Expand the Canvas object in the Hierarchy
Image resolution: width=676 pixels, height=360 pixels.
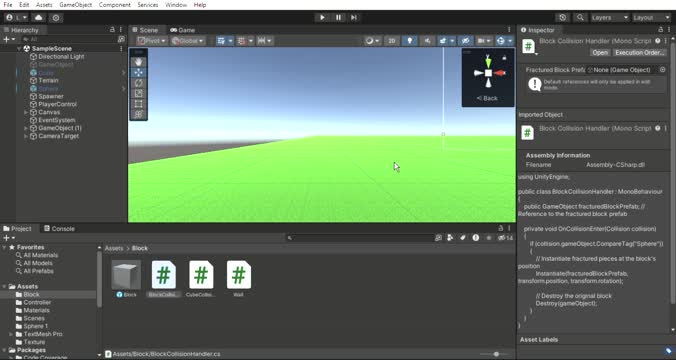pyautogui.click(x=26, y=112)
